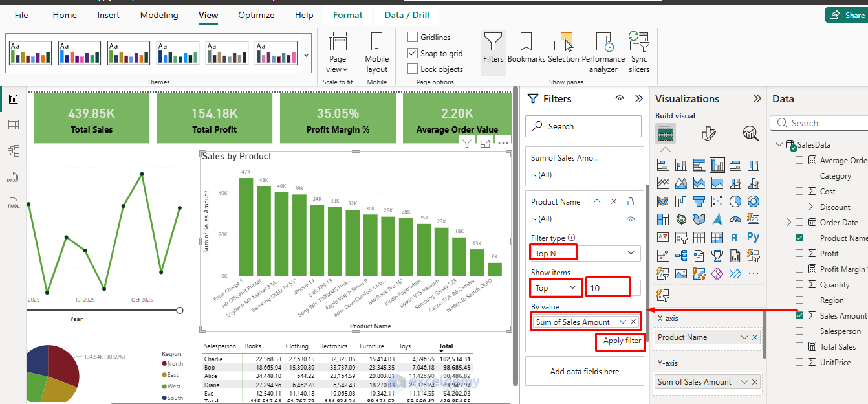The height and width of the screenshot is (404, 868).
Task: Hide the Product Name filter with eye icon
Action: [631, 219]
